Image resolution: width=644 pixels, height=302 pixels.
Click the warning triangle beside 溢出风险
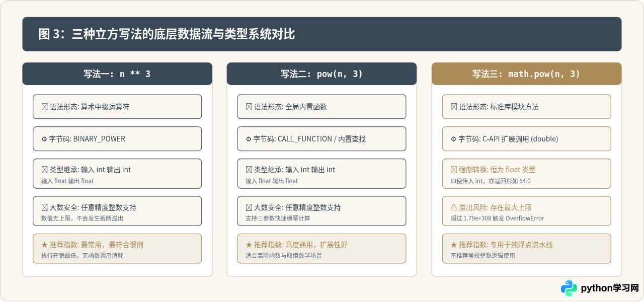[x=454, y=207]
